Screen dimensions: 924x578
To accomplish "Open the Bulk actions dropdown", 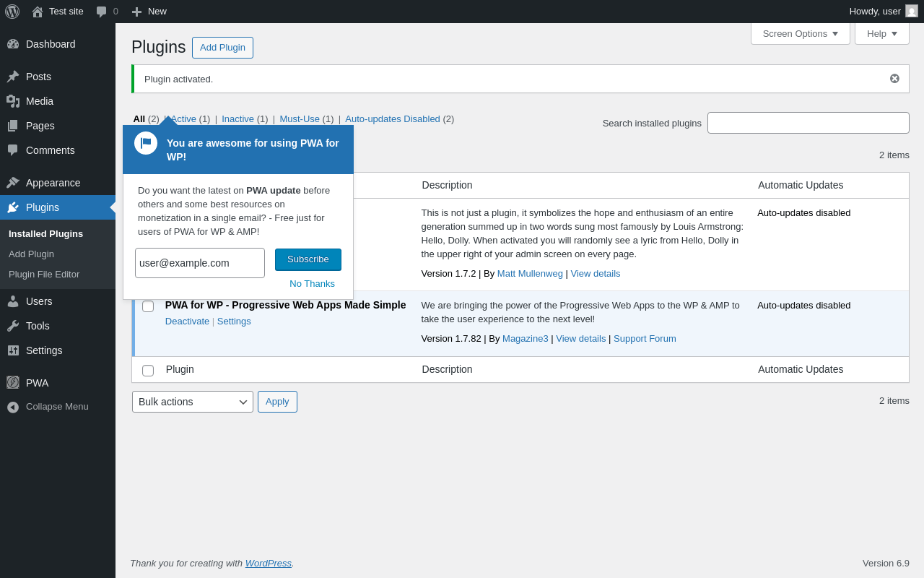I will (192, 402).
